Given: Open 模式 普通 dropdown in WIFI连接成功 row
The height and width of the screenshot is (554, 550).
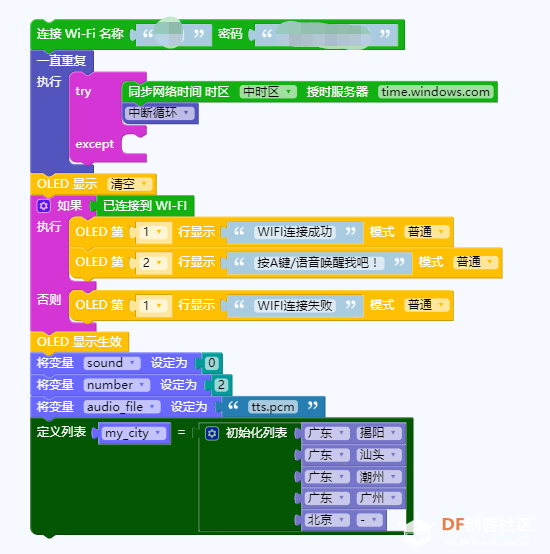Looking at the screenshot, I should 426,232.
